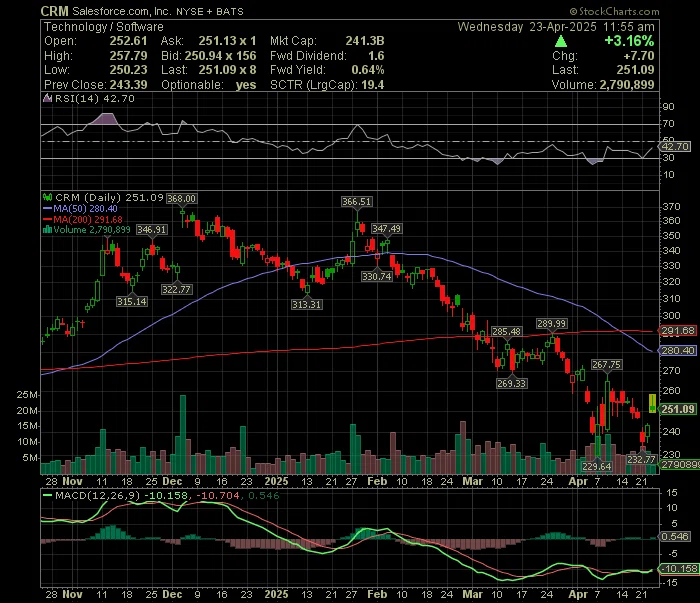Click the Last value 251.09 x 8
This screenshot has width=700, height=603.
(227, 70)
